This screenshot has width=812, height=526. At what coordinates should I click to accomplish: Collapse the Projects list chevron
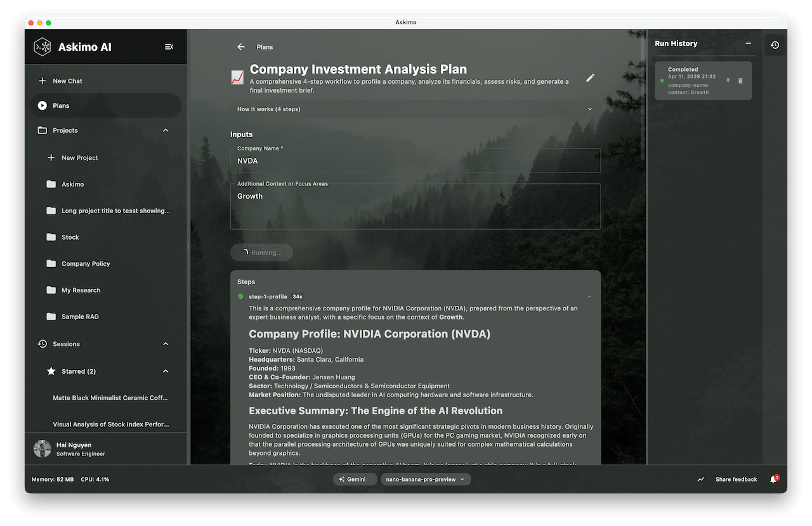166,131
